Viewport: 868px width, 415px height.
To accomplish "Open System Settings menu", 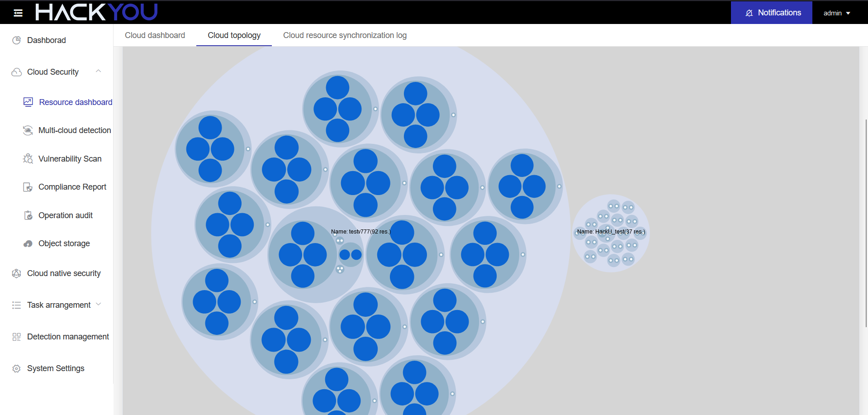I will [x=56, y=368].
